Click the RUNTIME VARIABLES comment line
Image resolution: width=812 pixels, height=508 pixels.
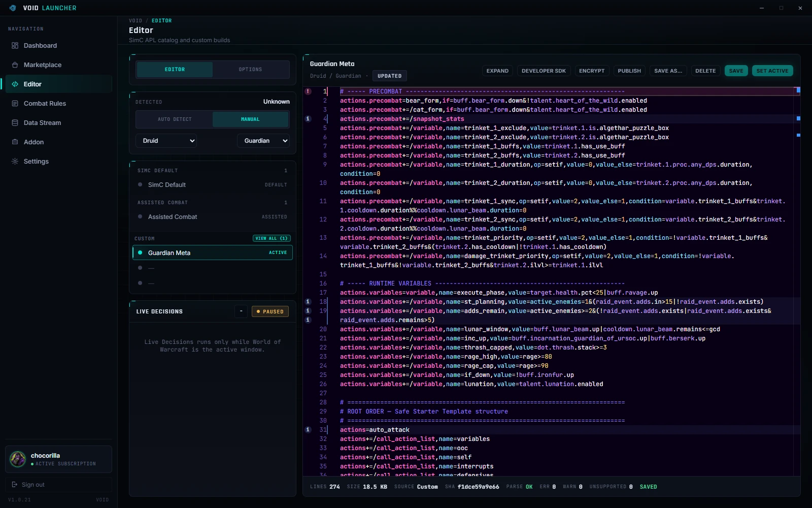point(482,283)
